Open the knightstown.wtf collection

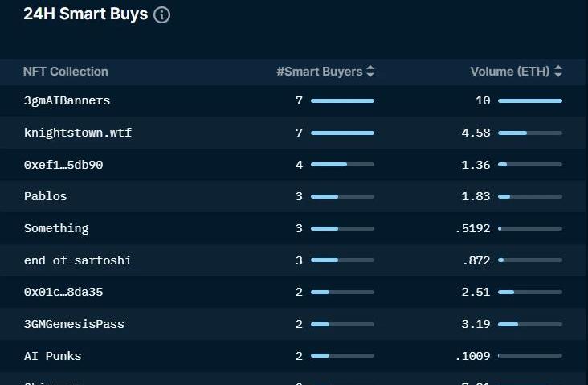(x=77, y=133)
